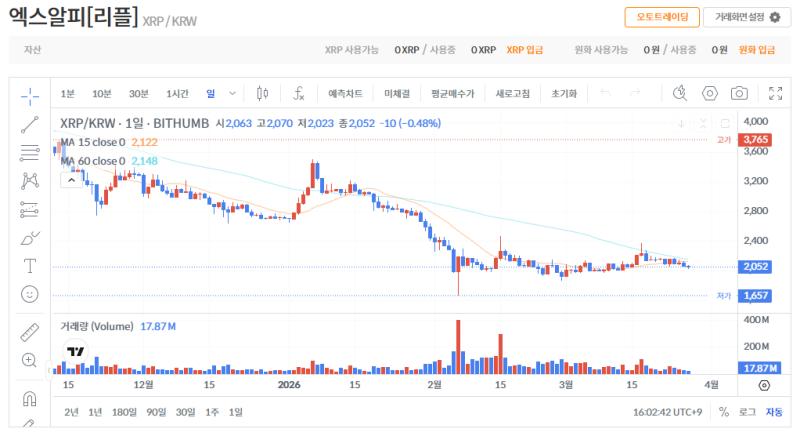The image size is (800, 436).
Task: Click the XRP/KRW · 1일 · BITHUMB title
Action: [135, 123]
